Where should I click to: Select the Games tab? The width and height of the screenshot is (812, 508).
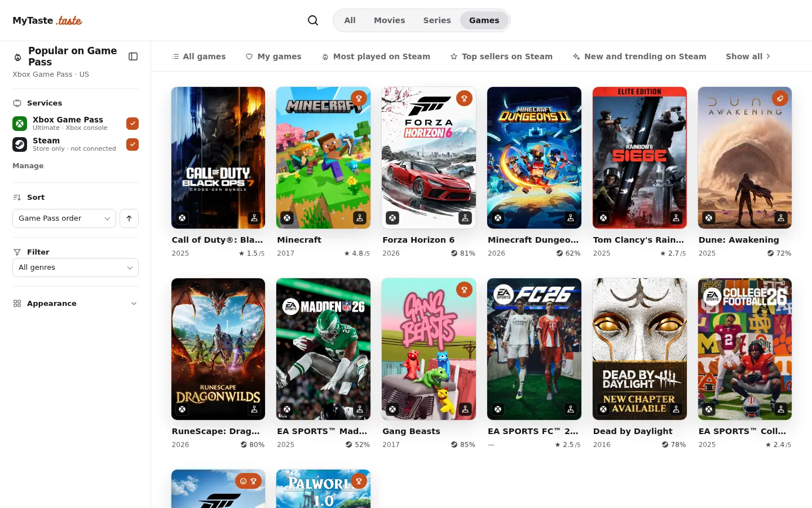(x=484, y=20)
